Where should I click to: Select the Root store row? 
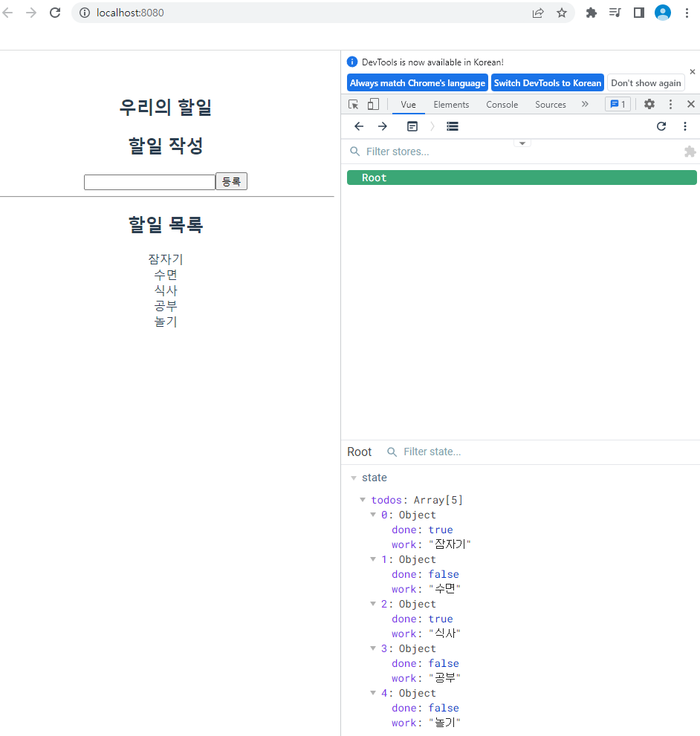[x=522, y=178]
